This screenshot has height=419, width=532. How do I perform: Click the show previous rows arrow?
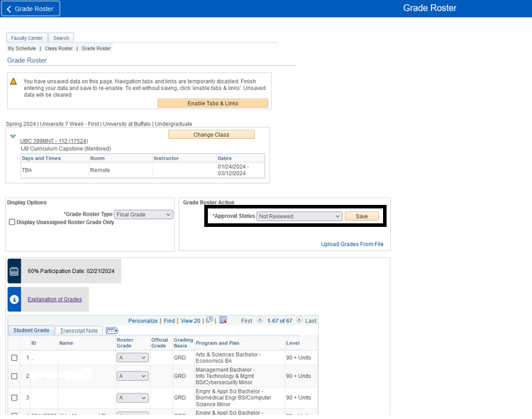coord(259,320)
